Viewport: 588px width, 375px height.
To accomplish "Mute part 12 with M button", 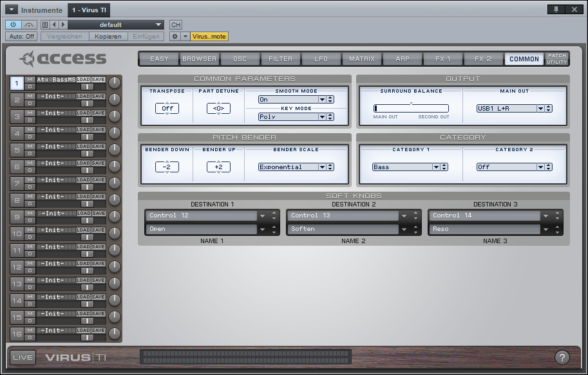I will pos(30,263).
